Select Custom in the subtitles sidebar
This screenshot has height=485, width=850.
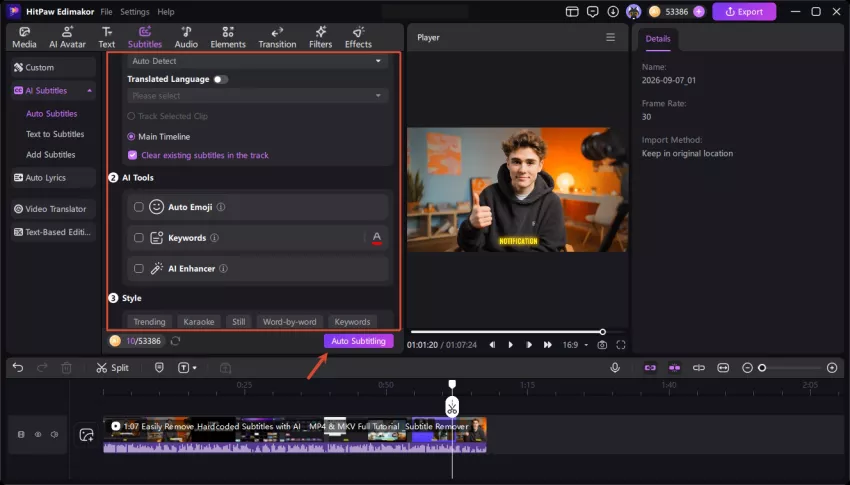coord(53,67)
